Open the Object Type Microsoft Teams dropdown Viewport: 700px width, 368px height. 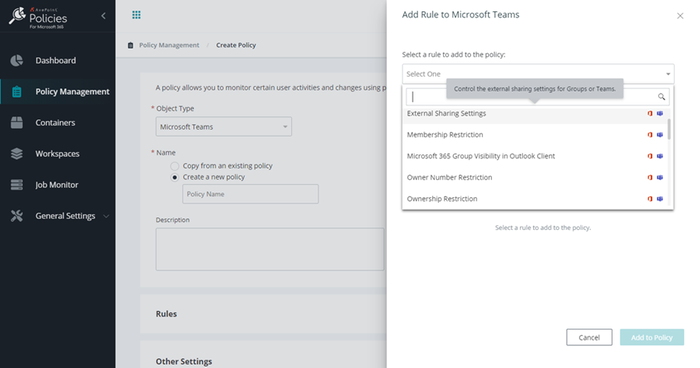pos(224,127)
